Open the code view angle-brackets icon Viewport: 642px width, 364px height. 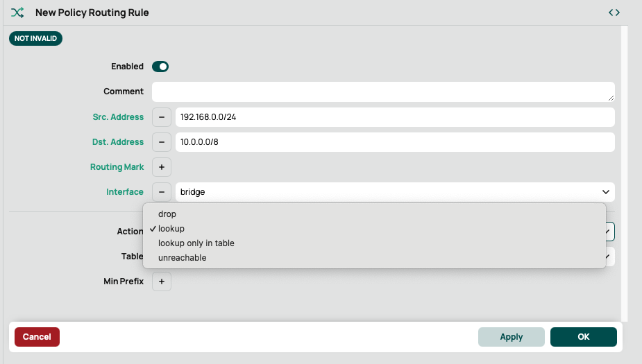click(614, 12)
